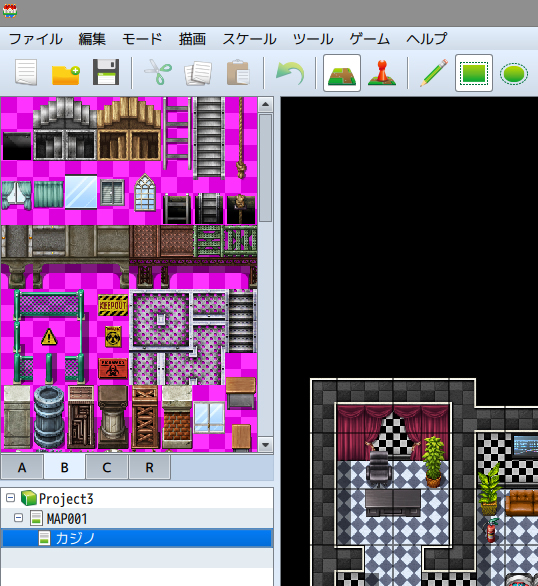Image resolution: width=538 pixels, height=586 pixels.
Task: Pick the metal staircase tile
Action: click(x=209, y=138)
